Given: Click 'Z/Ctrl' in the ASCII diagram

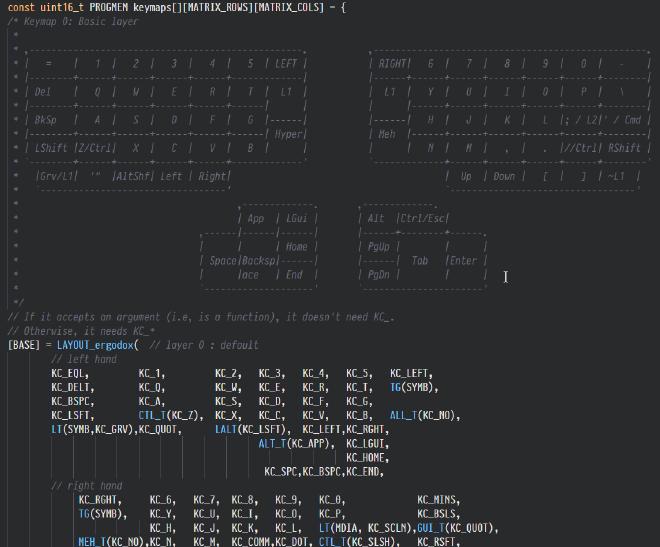Looking at the screenshot, I should [95, 149].
